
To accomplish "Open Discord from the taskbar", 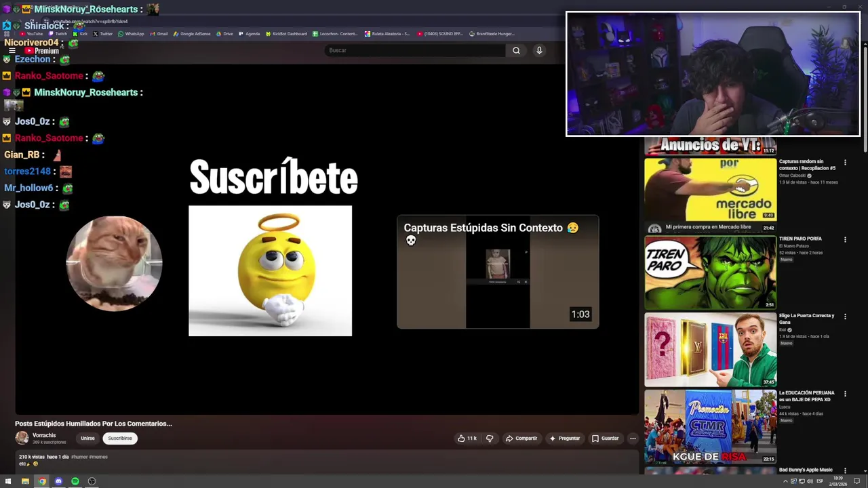I will pyautogui.click(x=58, y=481).
